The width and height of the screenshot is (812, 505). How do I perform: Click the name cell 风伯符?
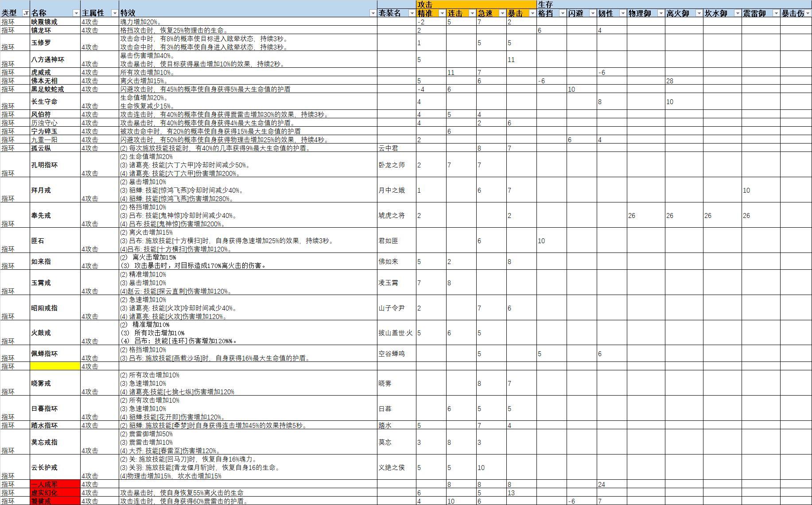[55, 114]
